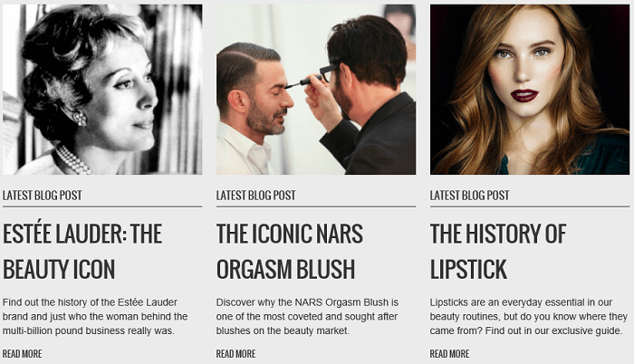This screenshot has width=634, height=364.
Task: Click the divider line under first Latest Blog Post
Action: 102,206
